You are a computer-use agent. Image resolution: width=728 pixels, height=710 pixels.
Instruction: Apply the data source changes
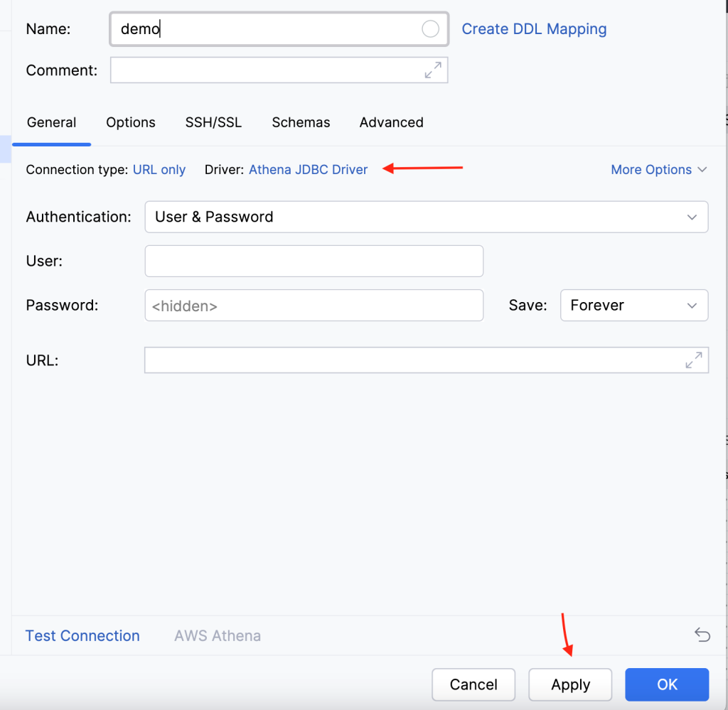coord(569,684)
